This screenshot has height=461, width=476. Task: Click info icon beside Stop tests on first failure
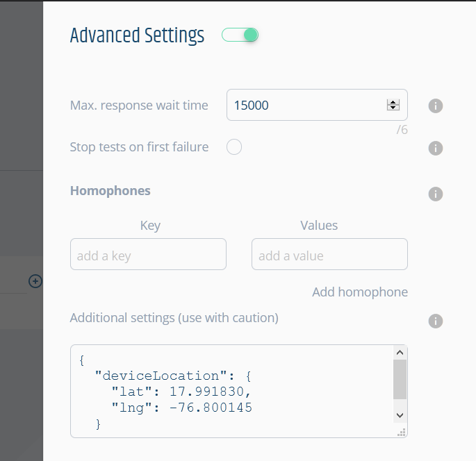435,149
